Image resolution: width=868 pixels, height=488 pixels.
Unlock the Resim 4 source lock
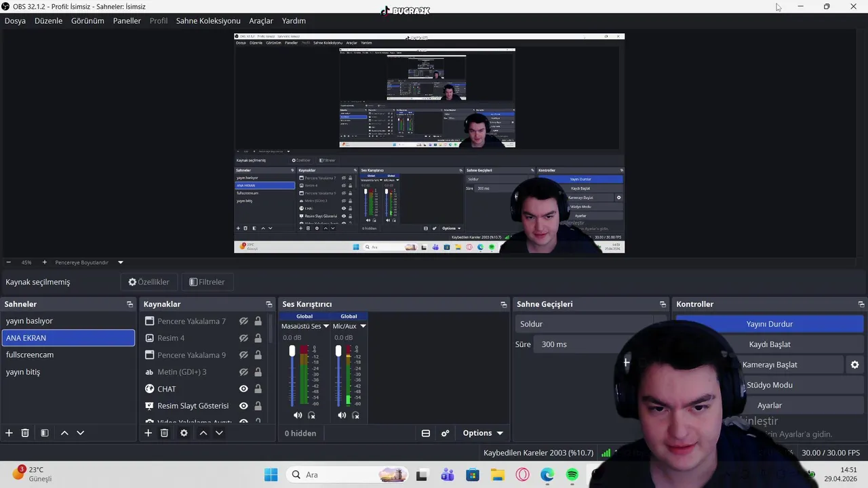coord(258,338)
